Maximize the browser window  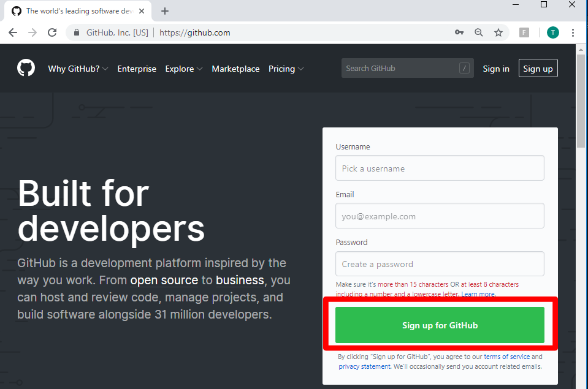click(544, 4)
